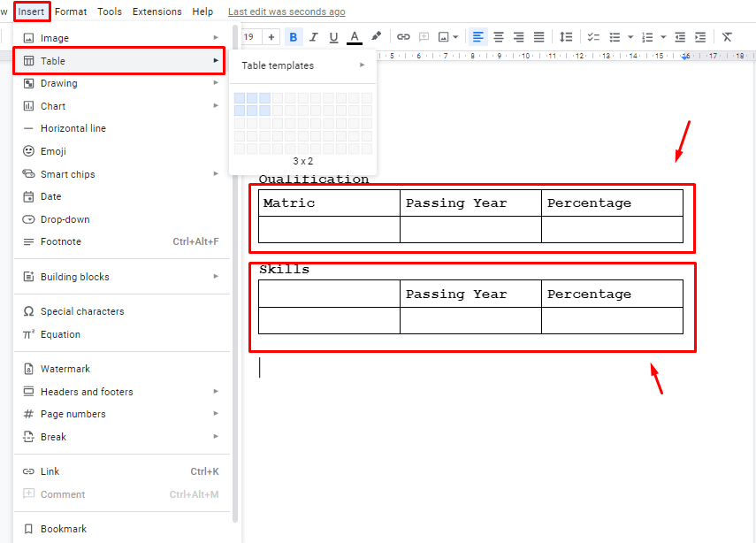
Task: Toggle bold formatting in the toolbar
Action: point(294,37)
